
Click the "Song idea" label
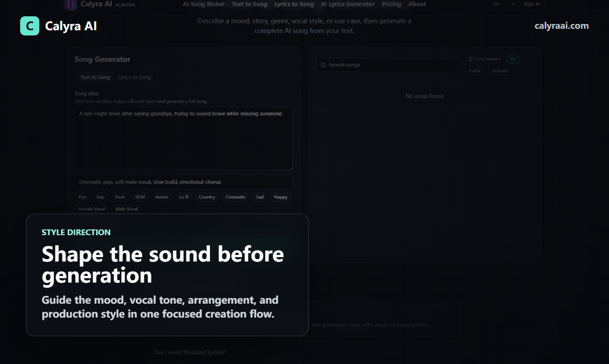pyautogui.click(x=86, y=93)
